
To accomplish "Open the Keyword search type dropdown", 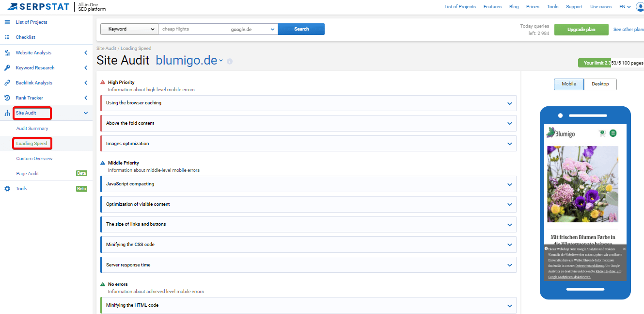I will (x=129, y=29).
